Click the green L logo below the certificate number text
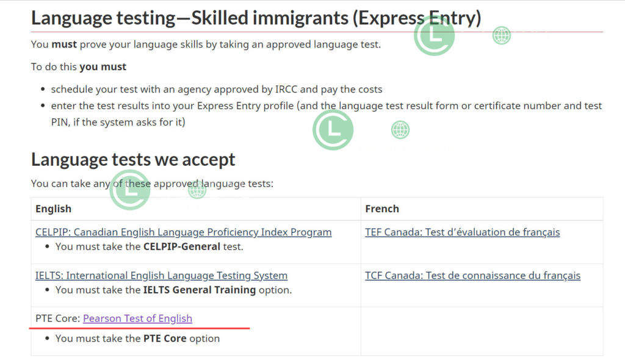The width and height of the screenshot is (625, 364). point(333,130)
